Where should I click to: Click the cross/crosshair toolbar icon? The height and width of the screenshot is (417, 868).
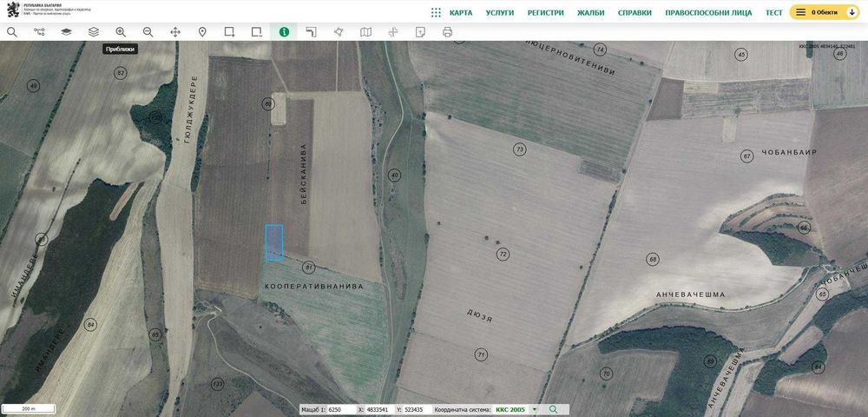coord(393,32)
